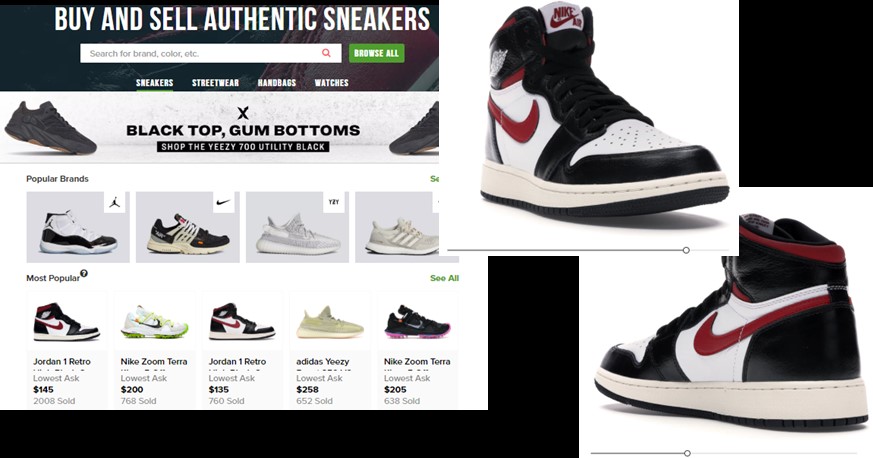This screenshot has width=873, height=458.
Task: Open the Nike Zoom Terra $200 listing
Action: pyautogui.click(x=154, y=349)
